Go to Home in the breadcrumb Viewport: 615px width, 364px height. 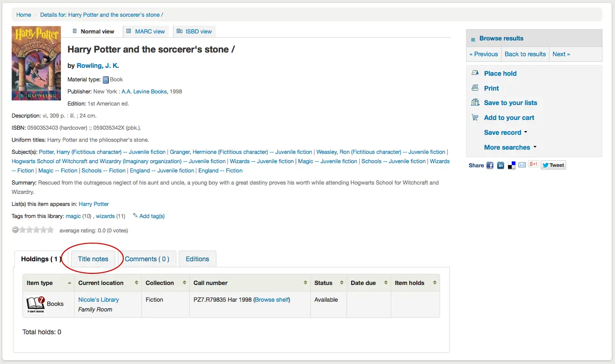tap(24, 15)
